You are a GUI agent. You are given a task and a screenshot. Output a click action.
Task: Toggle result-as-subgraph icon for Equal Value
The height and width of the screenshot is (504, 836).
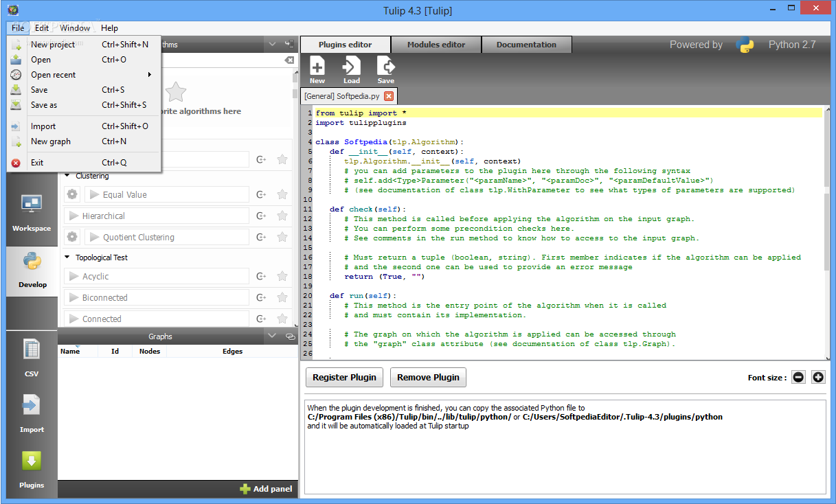point(261,194)
